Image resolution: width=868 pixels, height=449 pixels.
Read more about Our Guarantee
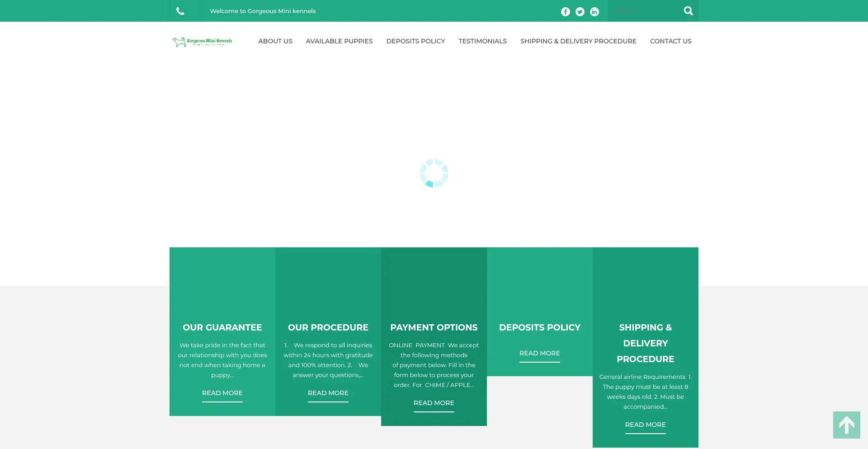point(222,393)
